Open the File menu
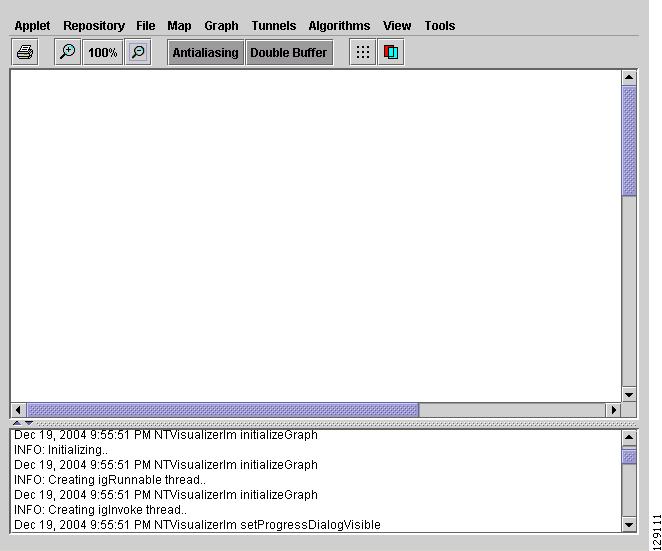This screenshot has width=662, height=551. click(146, 26)
